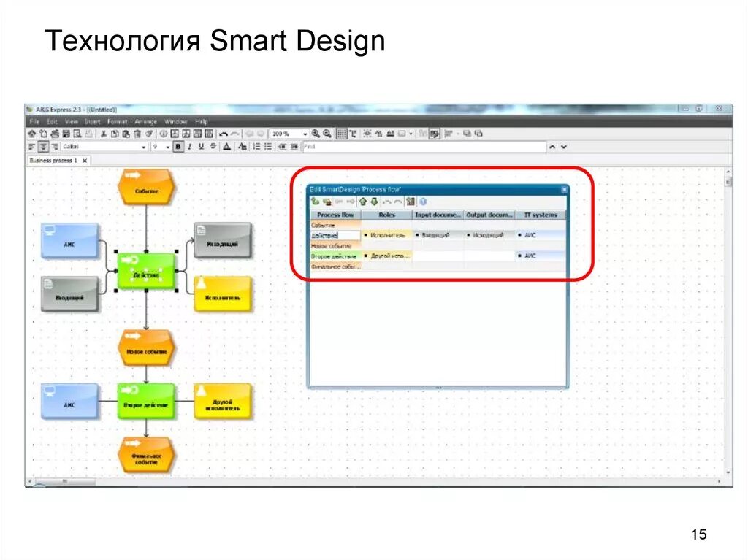Click the Zoom out magnifier icon

coord(327,134)
